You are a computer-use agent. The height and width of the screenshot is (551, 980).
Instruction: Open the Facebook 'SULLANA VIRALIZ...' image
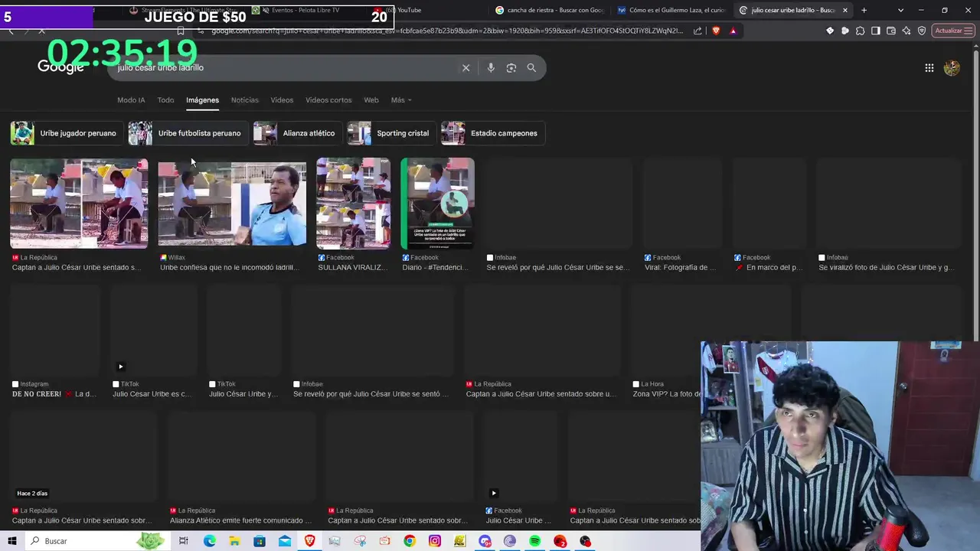353,204
